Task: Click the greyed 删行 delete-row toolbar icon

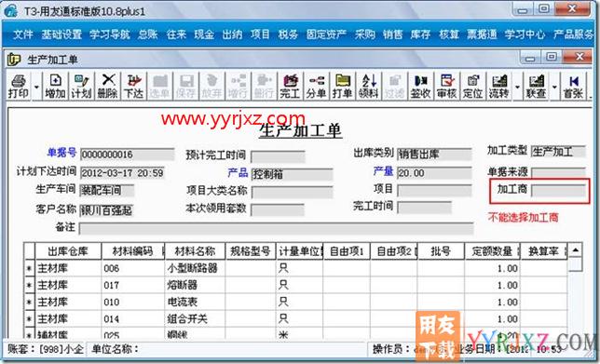Action: point(264,87)
